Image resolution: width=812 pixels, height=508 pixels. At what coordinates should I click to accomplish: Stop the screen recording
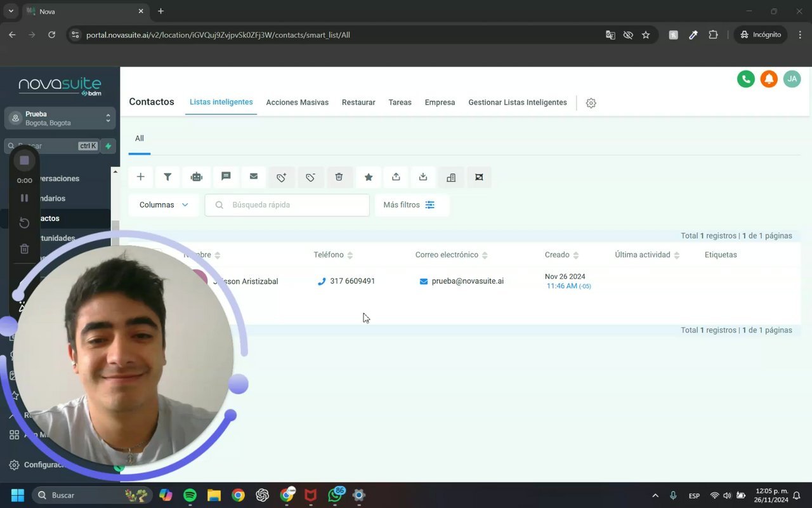click(x=24, y=161)
